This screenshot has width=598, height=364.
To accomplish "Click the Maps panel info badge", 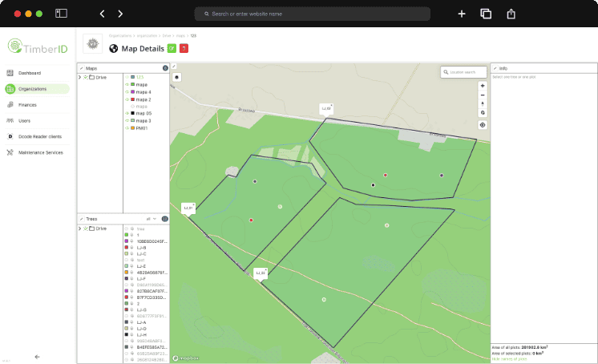I will [x=165, y=68].
